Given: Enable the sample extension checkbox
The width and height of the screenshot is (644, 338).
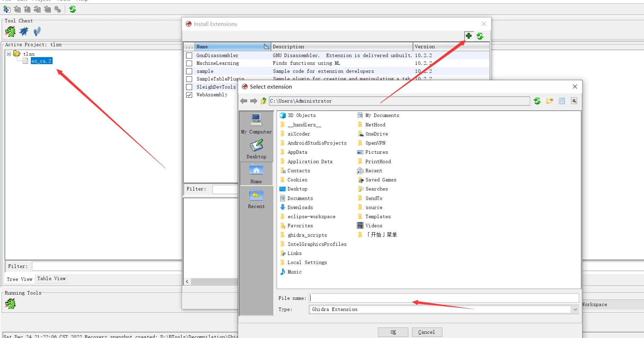Looking at the screenshot, I should coord(189,71).
